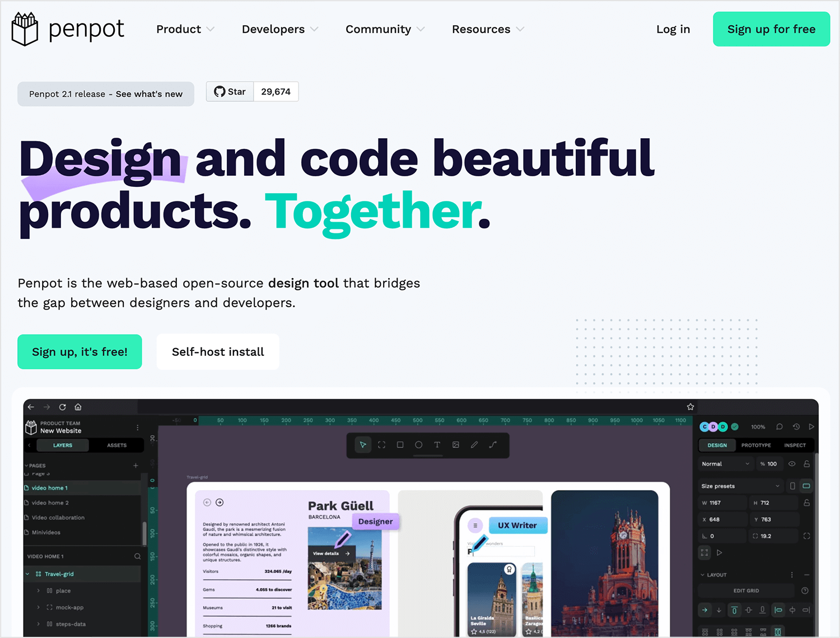The image size is (840, 638).
Task: Select the Minivideos page
Action: coord(82,532)
